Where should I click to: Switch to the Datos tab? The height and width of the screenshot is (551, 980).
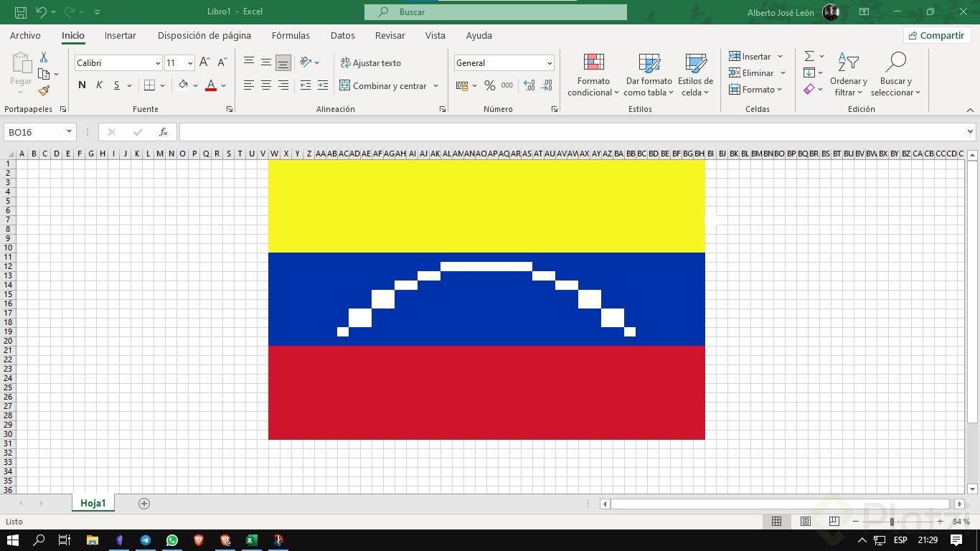[x=342, y=35]
